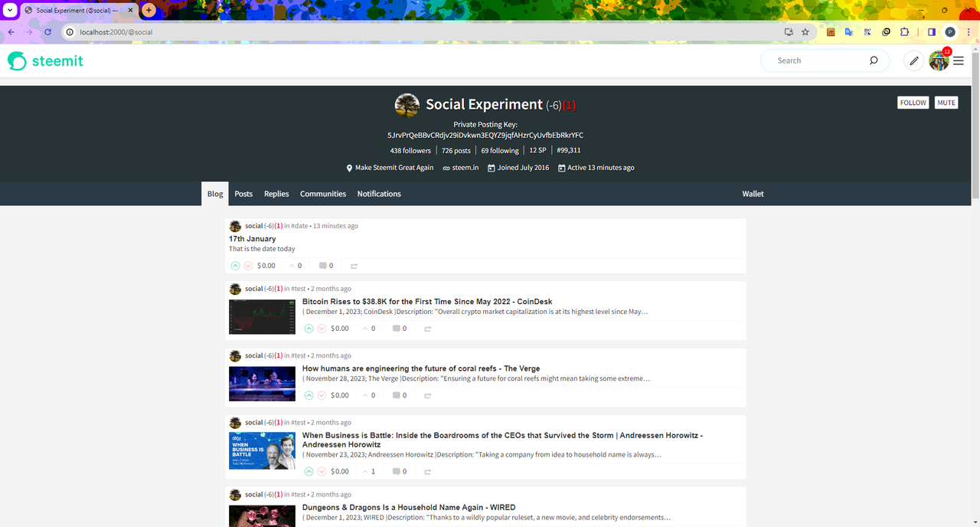Upvote the coral reefs post
The width and height of the screenshot is (980, 527).
pyautogui.click(x=309, y=395)
